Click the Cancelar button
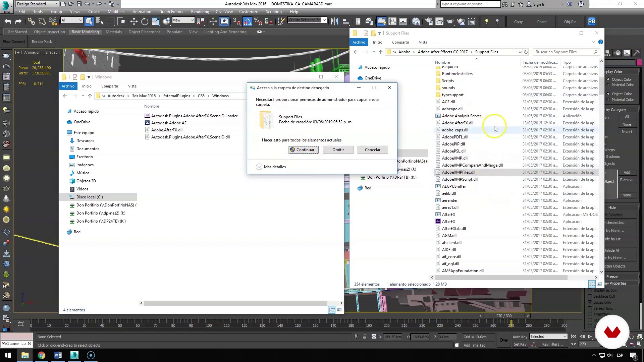Image resolution: width=644 pixels, height=362 pixels. pyautogui.click(x=373, y=150)
